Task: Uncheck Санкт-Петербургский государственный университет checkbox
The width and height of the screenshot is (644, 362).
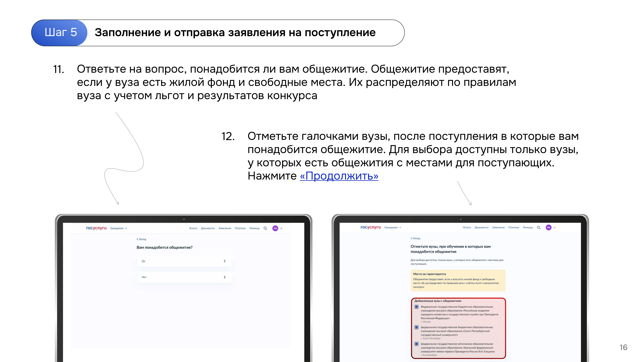Action: coord(417,327)
